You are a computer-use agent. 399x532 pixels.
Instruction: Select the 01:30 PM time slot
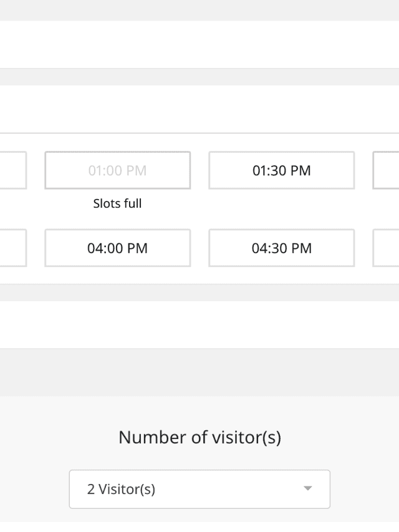point(281,170)
